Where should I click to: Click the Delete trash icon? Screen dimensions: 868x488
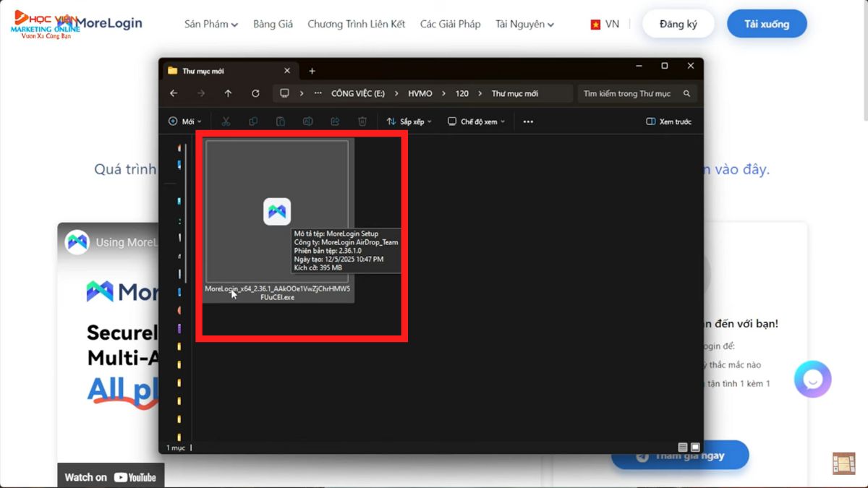tap(362, 121)
